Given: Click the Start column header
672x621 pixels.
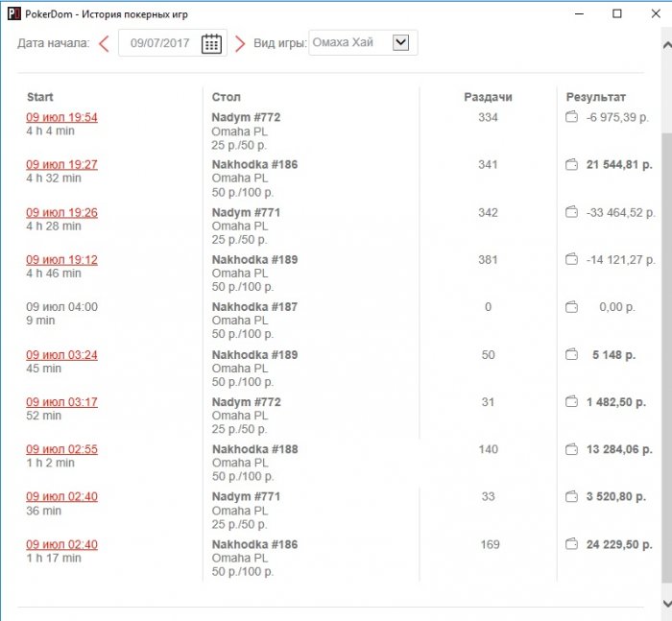Looking at the screenshot, I should click(x=40, y=97).
